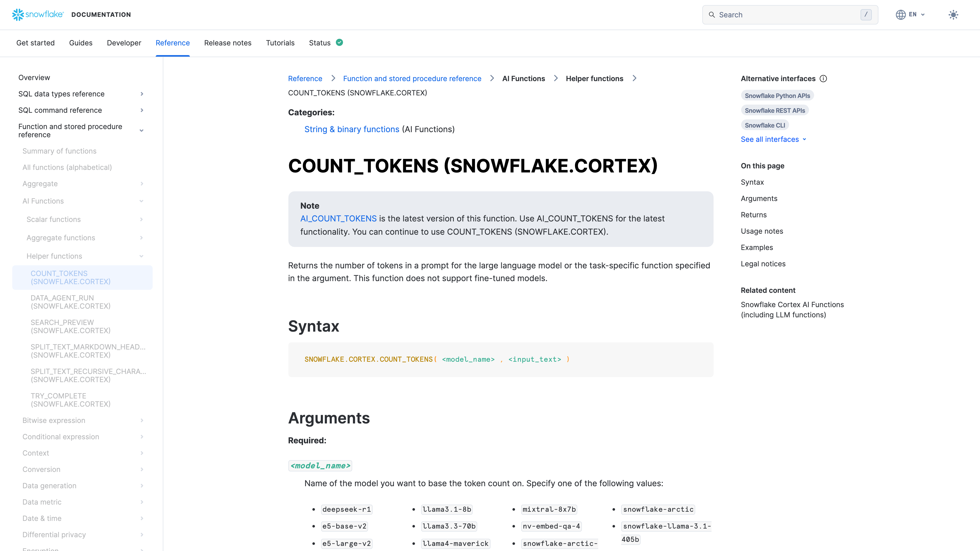The image size is (980, 551).
Task: Click the Alternative interfaces info icon
Action: coord(823,79)
